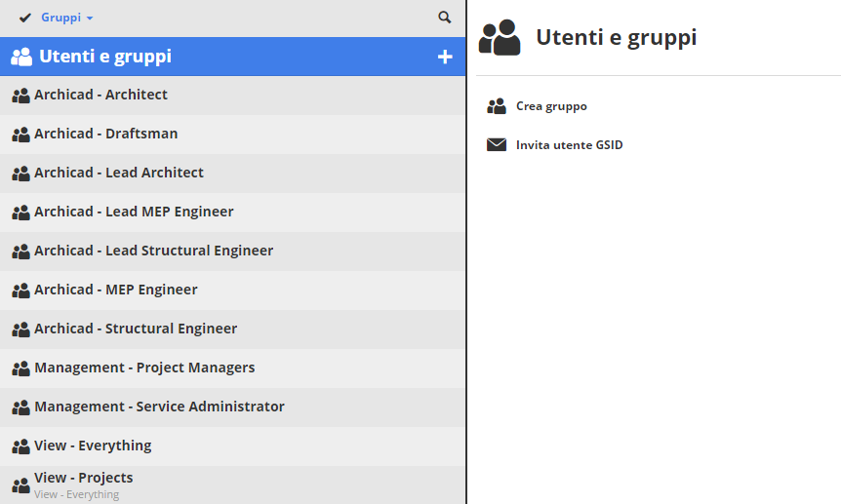Select the Utenti e gruppi header row
The width and height of the screenshot is (841, 504).
tap(105, 57)
